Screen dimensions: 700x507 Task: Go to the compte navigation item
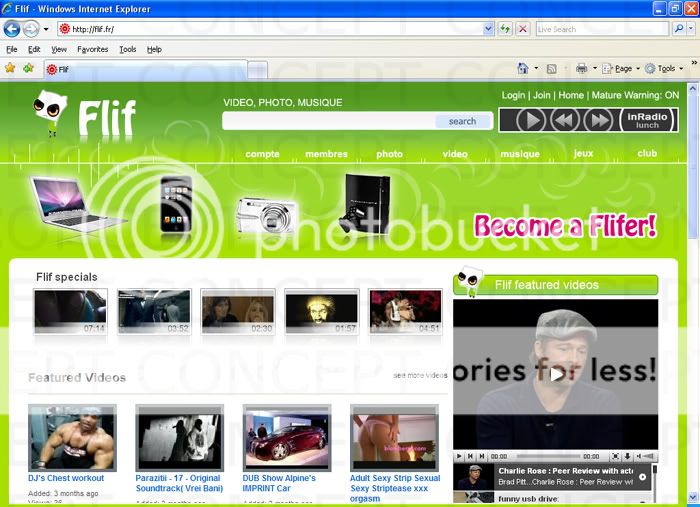tap(262, 154)
